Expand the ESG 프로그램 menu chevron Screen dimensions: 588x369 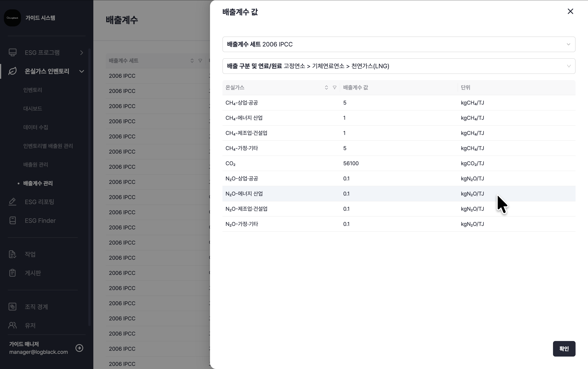(82, 53)
